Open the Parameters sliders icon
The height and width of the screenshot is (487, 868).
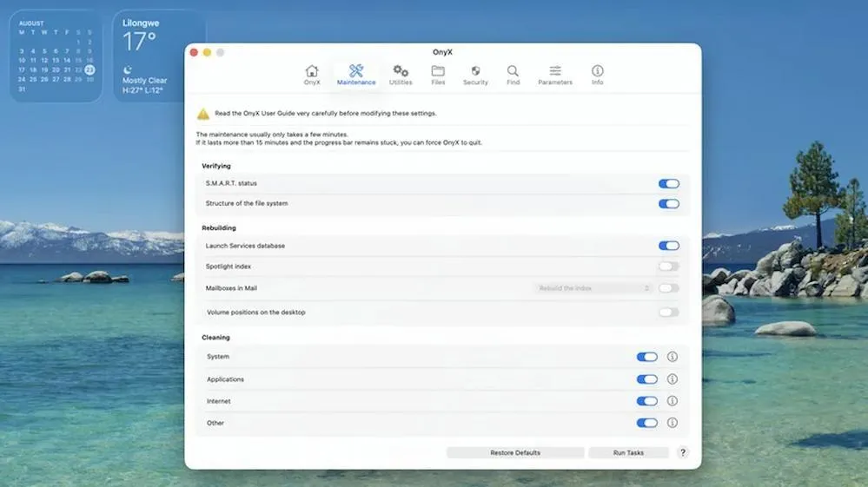(554, 71)
